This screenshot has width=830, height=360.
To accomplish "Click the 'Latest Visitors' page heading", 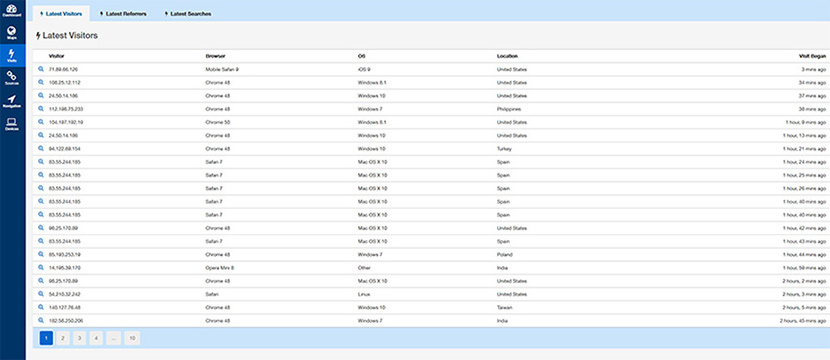I will click(67, 35).
